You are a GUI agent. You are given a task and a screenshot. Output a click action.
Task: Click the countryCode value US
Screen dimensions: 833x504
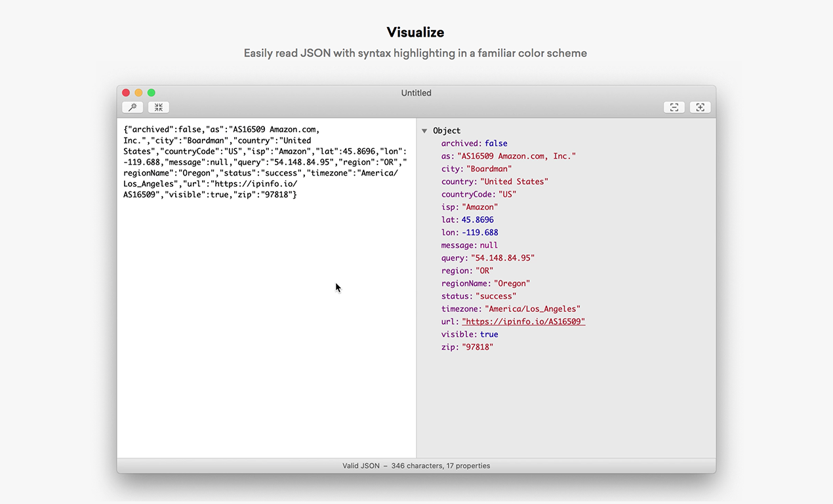pos(509,193)
